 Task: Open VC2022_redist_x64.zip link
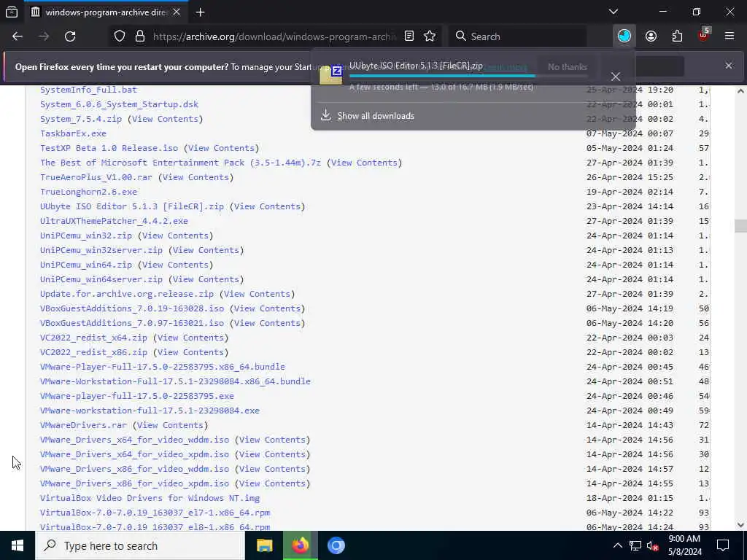[x=93, y=338]
